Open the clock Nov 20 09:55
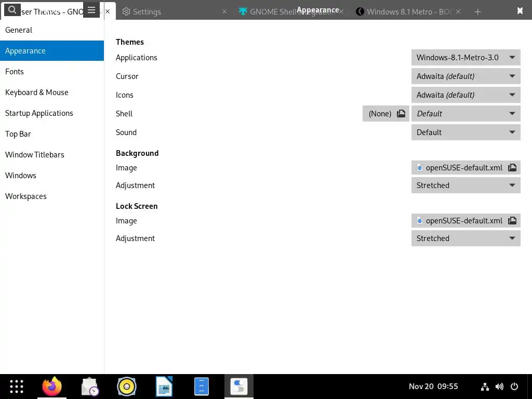 (x=433, y=387)
